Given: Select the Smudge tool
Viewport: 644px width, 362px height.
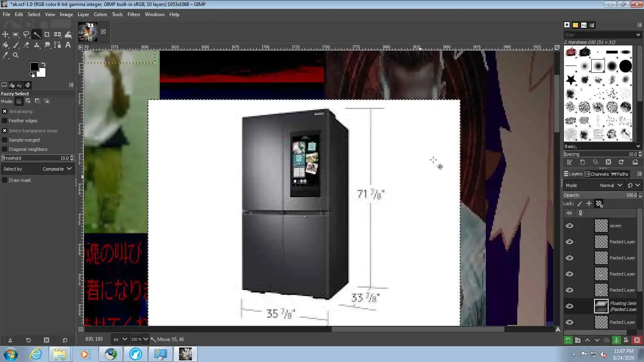Looking at the screenshot, I should [47, 45].
